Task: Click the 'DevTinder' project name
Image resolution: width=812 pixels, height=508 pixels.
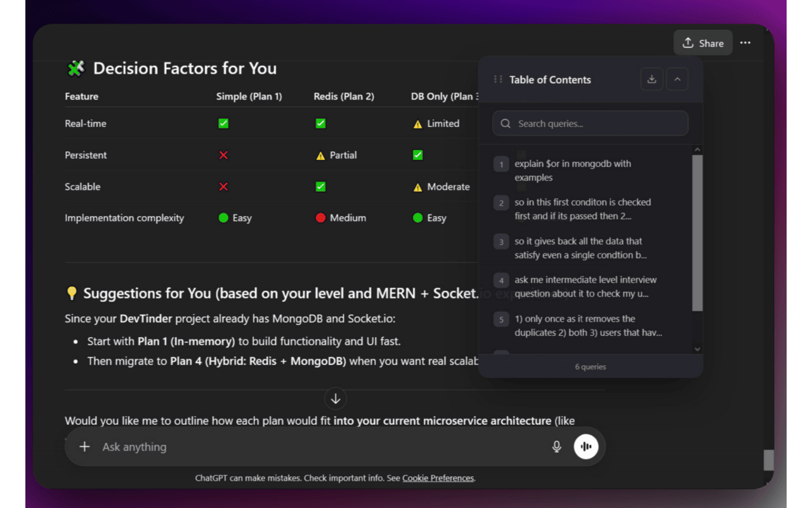Action: (x=146, y=319)
